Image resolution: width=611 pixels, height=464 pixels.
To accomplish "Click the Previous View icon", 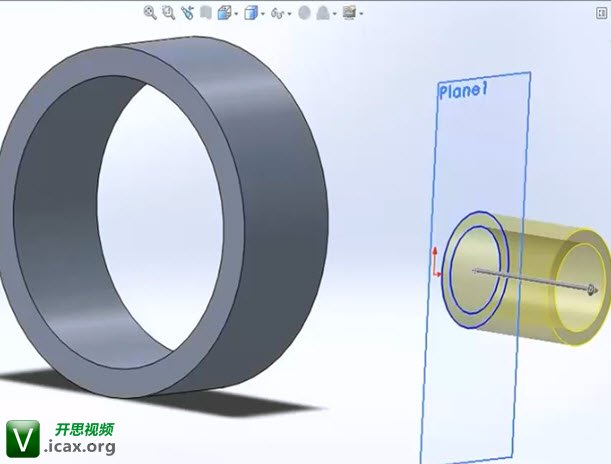I will click(187, 13).
